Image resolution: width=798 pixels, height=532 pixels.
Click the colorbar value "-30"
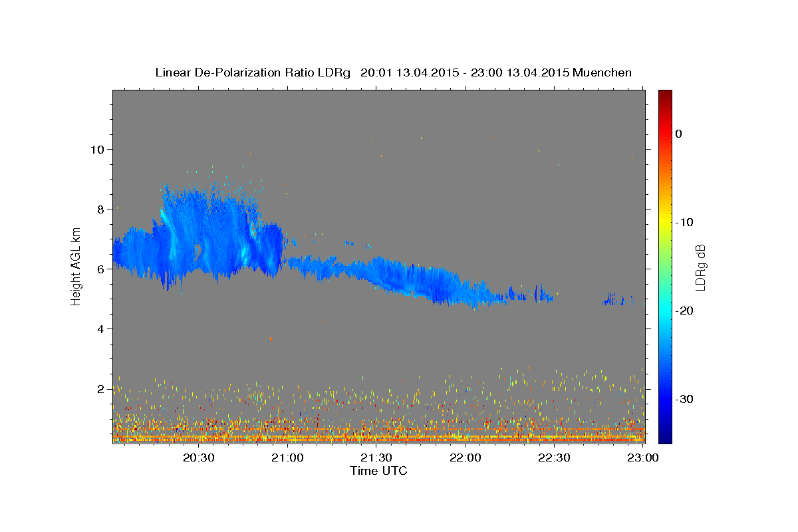685,399
